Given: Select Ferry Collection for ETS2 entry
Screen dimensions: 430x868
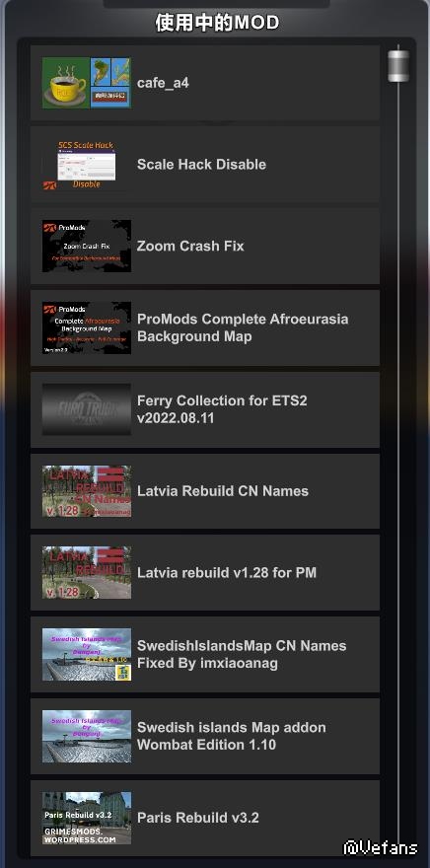Looking at the screenshot, I should click(x=205, y=409).
